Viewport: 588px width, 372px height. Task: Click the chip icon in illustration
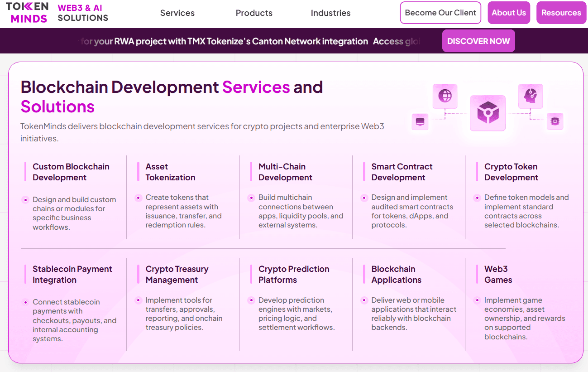pyautogui.click(x=555, y=121)
